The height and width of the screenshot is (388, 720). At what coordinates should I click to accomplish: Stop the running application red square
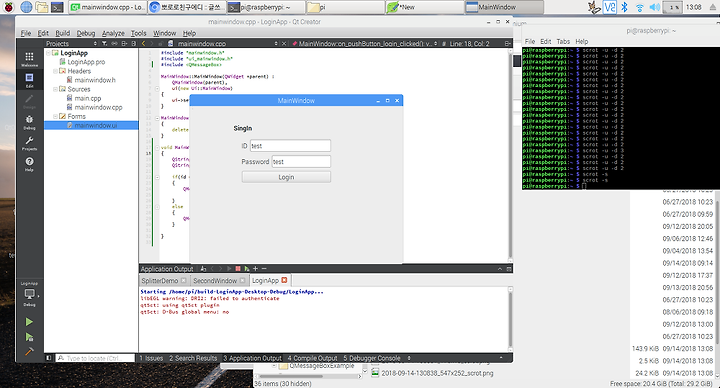[238, 269]
